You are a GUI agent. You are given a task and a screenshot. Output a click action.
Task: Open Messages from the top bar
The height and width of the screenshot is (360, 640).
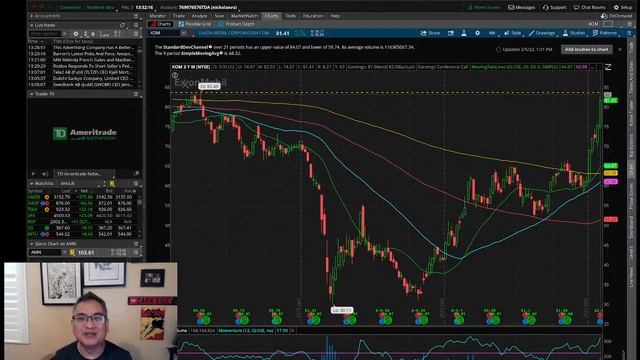[521, 7]
